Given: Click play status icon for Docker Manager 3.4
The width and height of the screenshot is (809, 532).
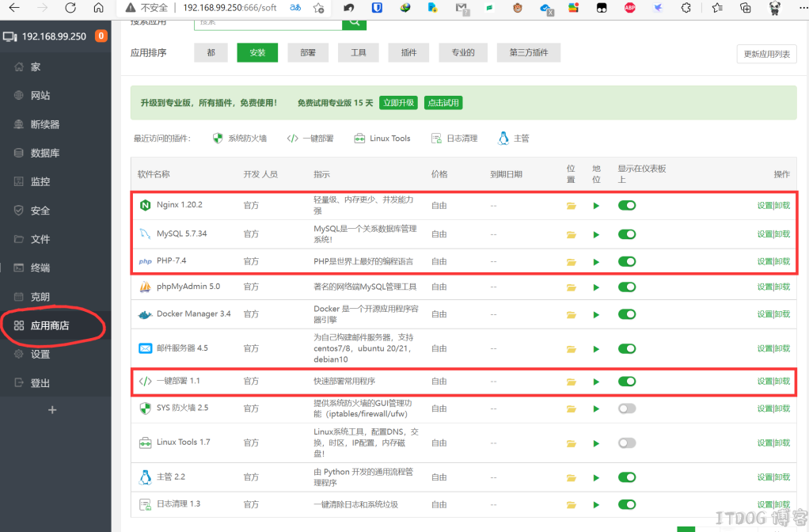Looking at the screenshot, I should coord(596,315).
